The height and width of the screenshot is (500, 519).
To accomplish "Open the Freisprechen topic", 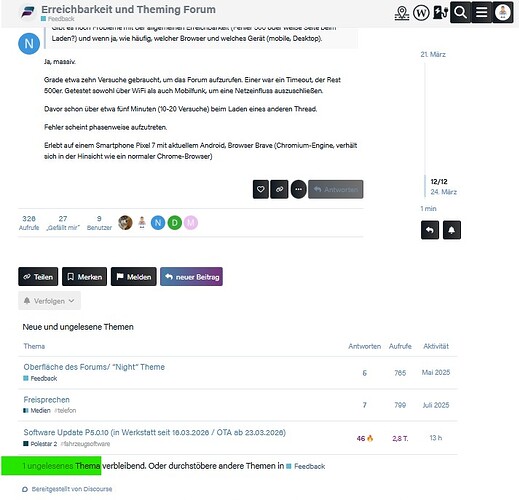I will coord(46,400).
